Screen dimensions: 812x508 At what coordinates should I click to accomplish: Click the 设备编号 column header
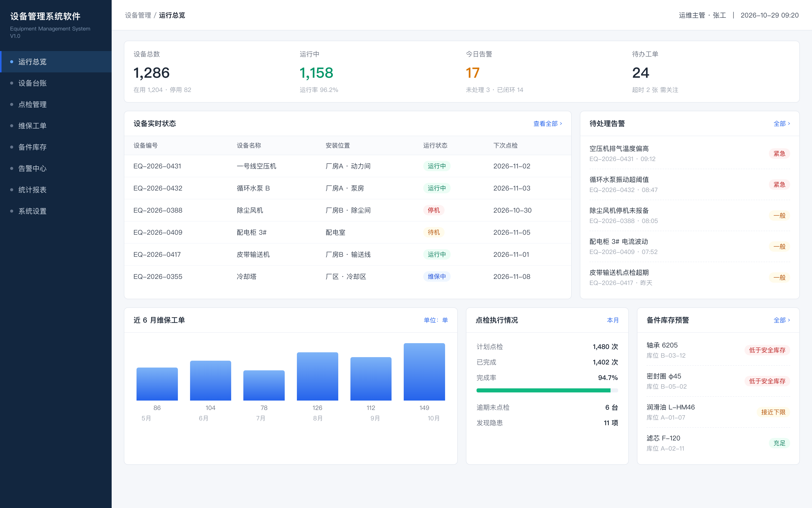[145, 146]
